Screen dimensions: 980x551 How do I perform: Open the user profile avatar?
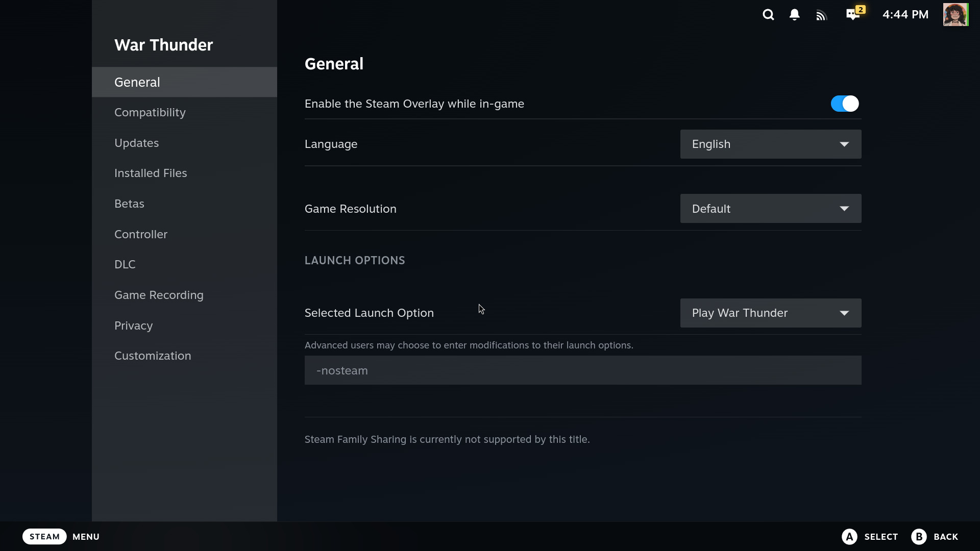pyautogui.click(x=955, y=14)
